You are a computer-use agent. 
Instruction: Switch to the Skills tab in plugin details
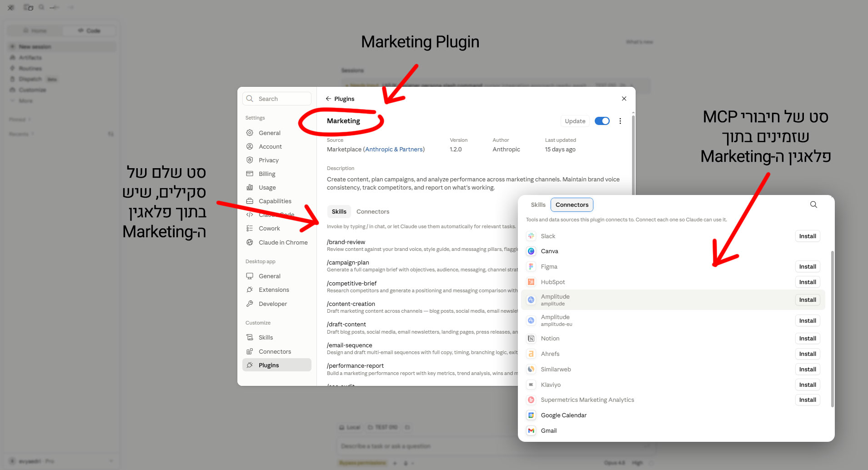tap(339, 211)
